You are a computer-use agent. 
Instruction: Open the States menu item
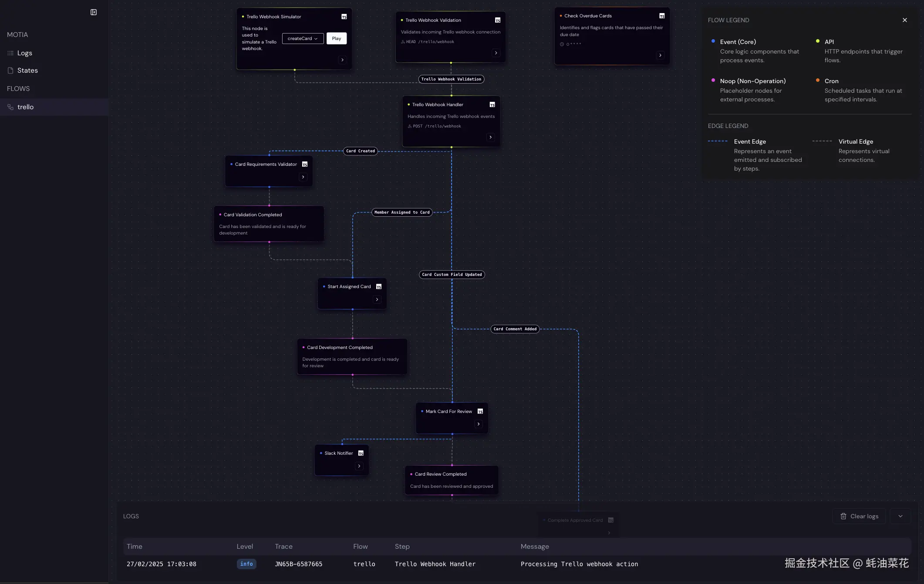[x=27, y=70]
